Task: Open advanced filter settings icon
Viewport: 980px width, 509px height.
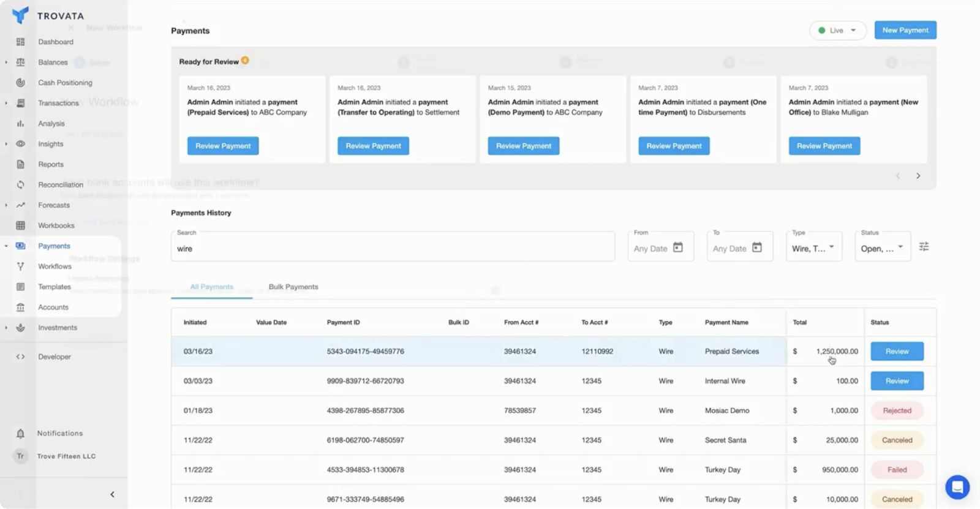Action: pyautogui.click(x=924, y=247)
